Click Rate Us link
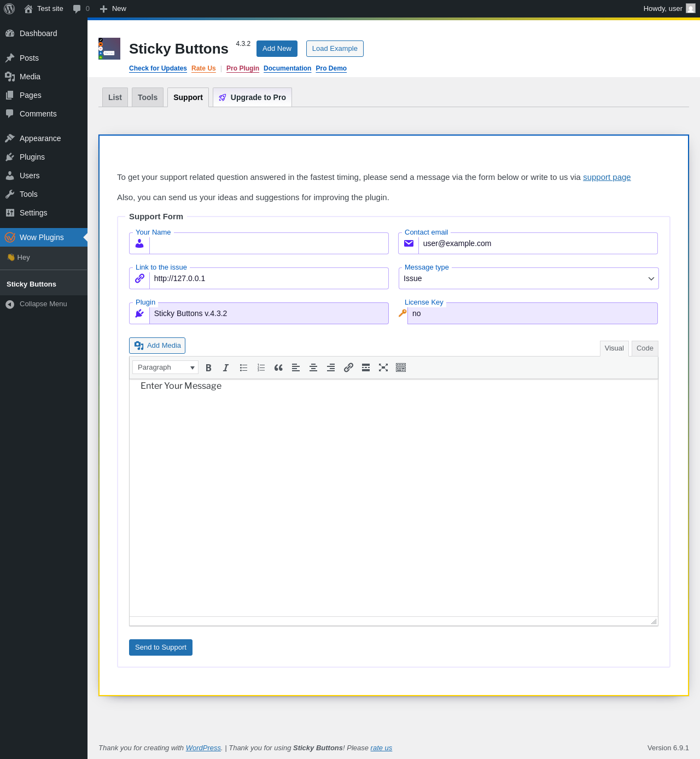This screenshot has width=700, height=759. 203,68
